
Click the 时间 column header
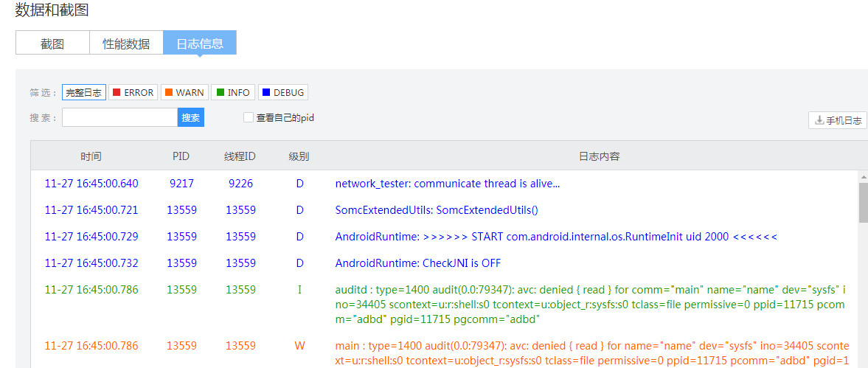point(91,156)
